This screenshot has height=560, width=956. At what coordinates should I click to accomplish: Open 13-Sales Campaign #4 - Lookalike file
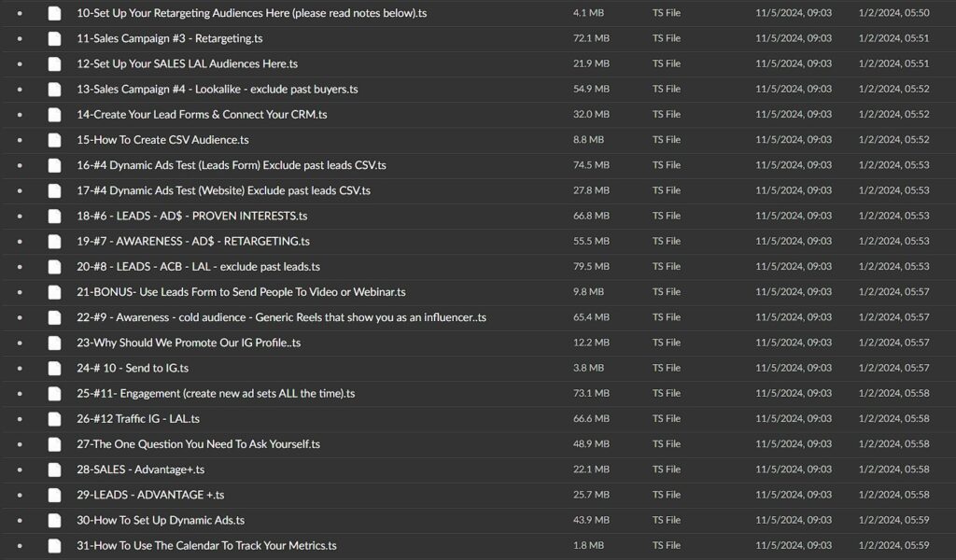217,89
